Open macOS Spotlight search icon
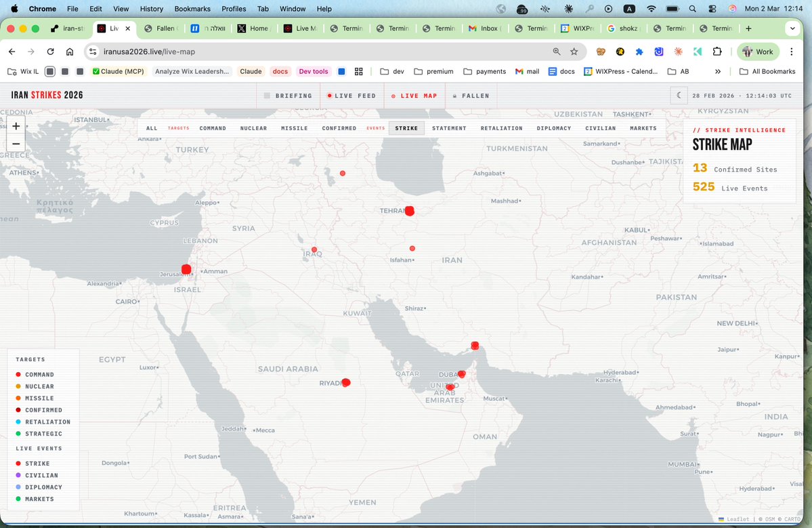Screen dimensions: 812x528 (692, 9)
